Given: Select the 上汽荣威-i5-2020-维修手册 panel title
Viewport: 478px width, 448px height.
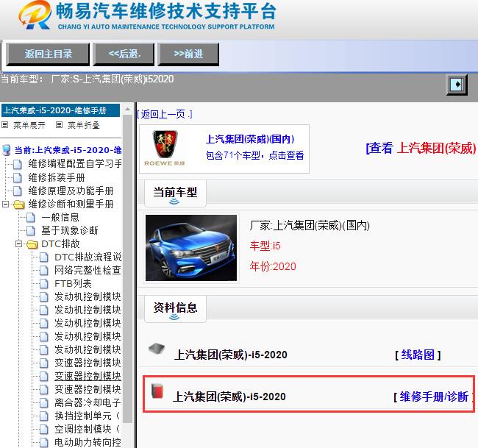Looking at the screenshot, I should point(60,110).
